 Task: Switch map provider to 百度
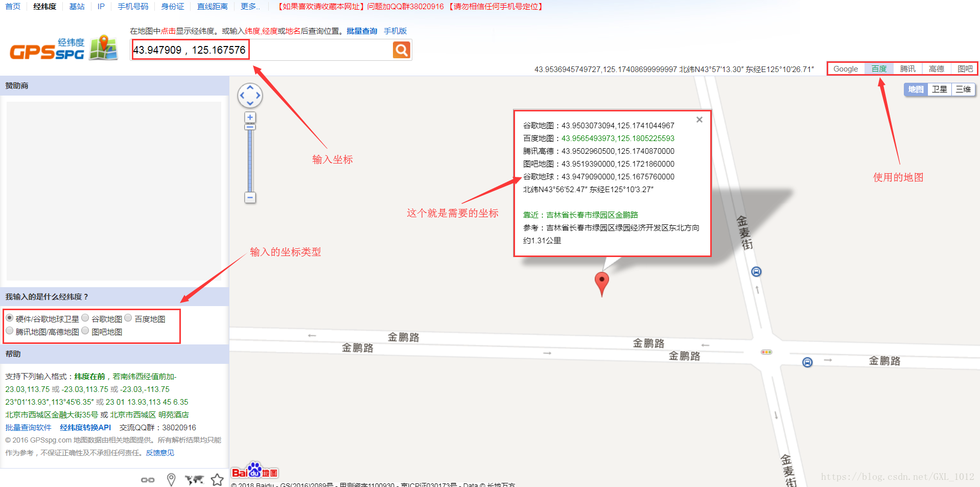[879, 69]
